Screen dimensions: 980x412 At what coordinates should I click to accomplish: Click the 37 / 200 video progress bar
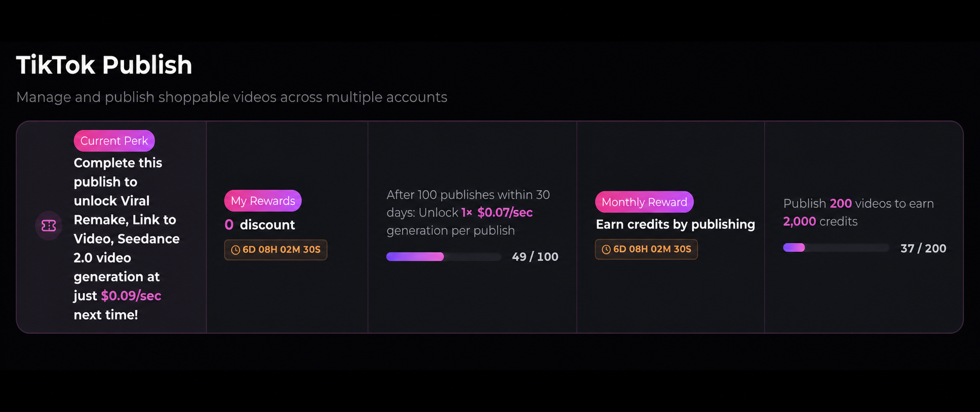pyautogui.click(x=836, y=248)
